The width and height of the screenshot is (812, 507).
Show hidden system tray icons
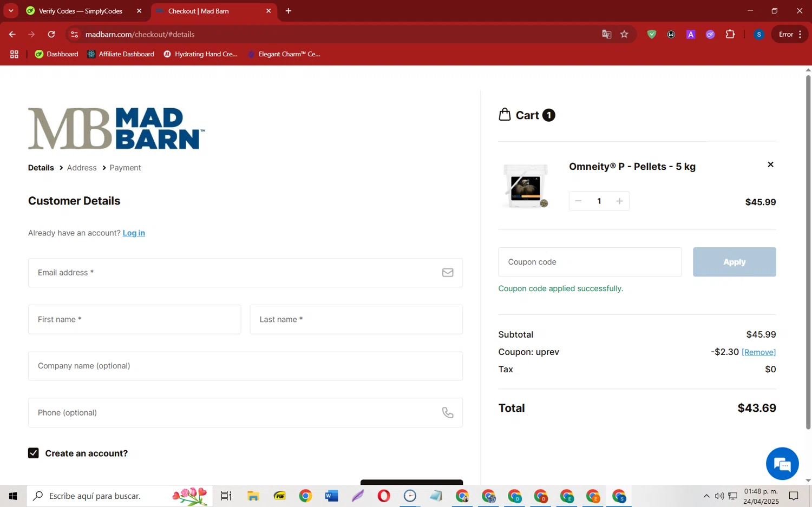point(706,496)
